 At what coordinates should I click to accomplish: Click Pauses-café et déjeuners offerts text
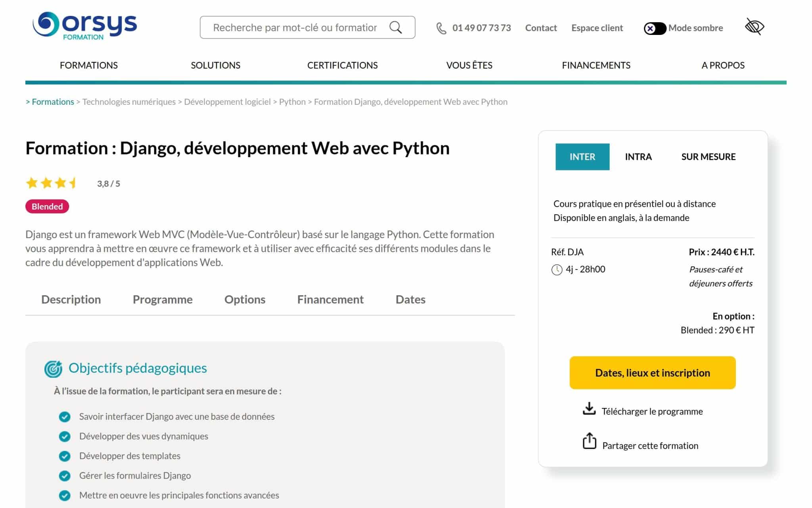tap(721, 276)
